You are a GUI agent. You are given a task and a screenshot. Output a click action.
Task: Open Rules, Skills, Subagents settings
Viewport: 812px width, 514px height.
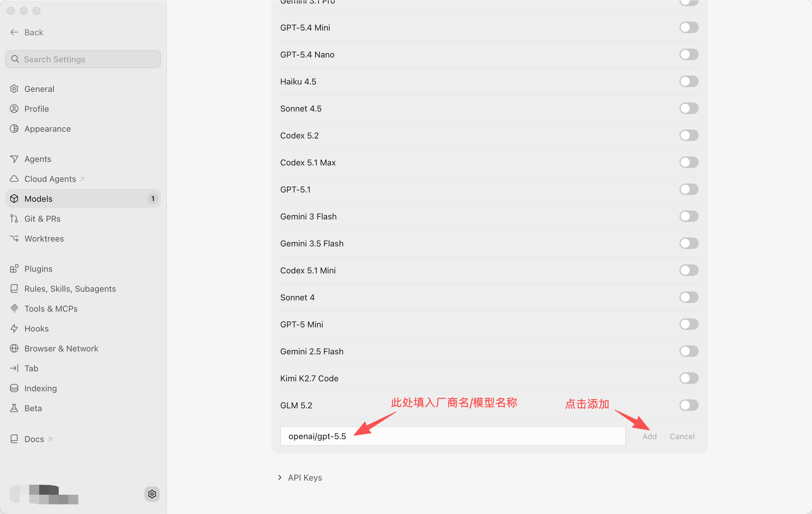(83, 288)
